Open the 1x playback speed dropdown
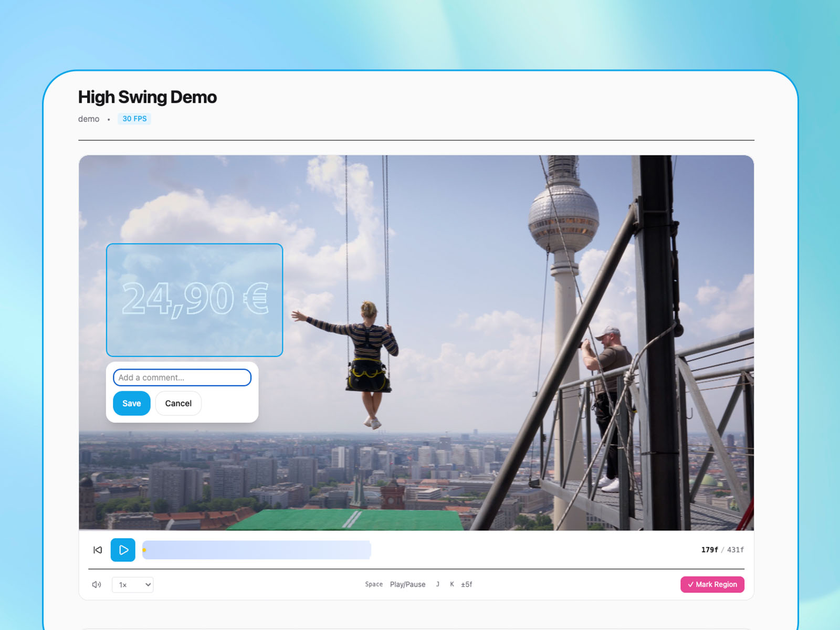The image size is (840, 630). point(133,584)
